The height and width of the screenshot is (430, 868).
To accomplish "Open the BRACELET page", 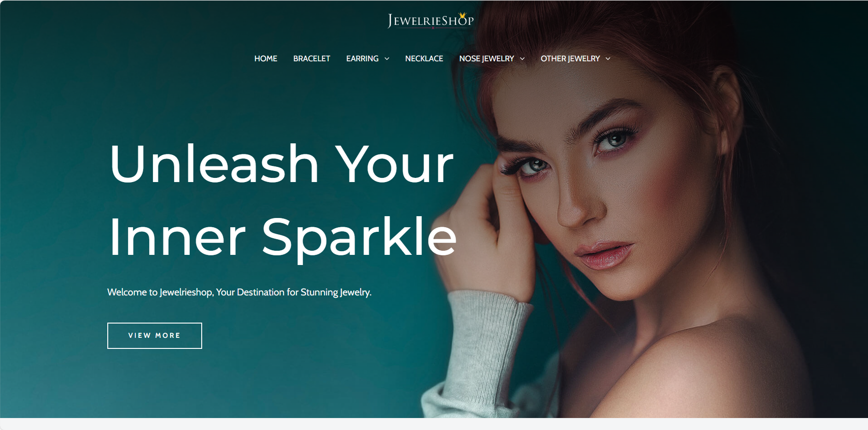I will 312,59.
